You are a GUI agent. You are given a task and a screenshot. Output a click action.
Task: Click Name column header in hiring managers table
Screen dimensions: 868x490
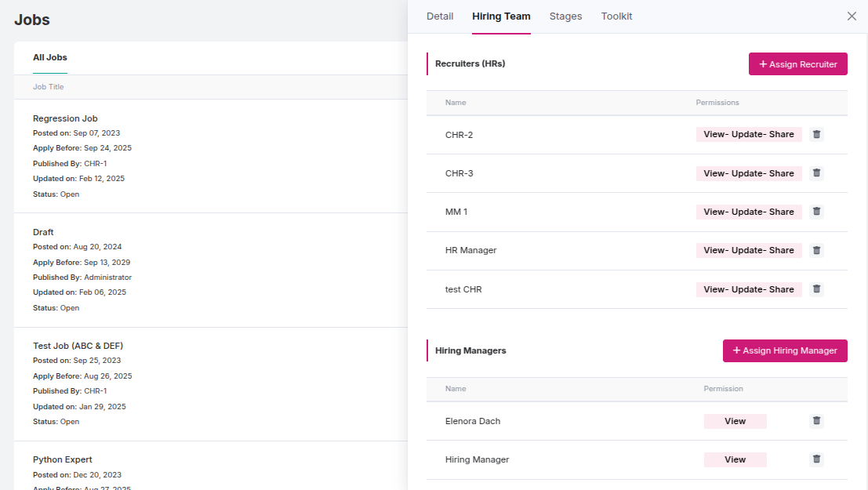tap(456, 389)
